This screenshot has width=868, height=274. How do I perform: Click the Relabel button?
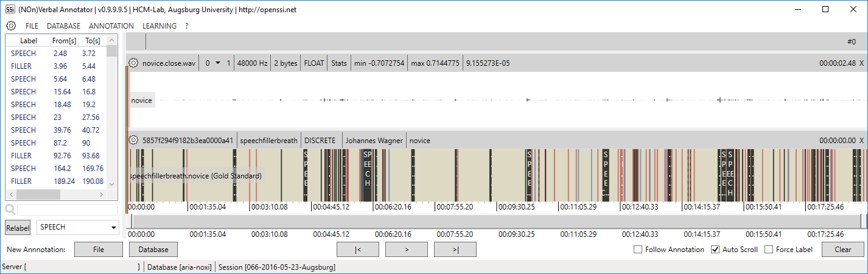coord(18,227)
